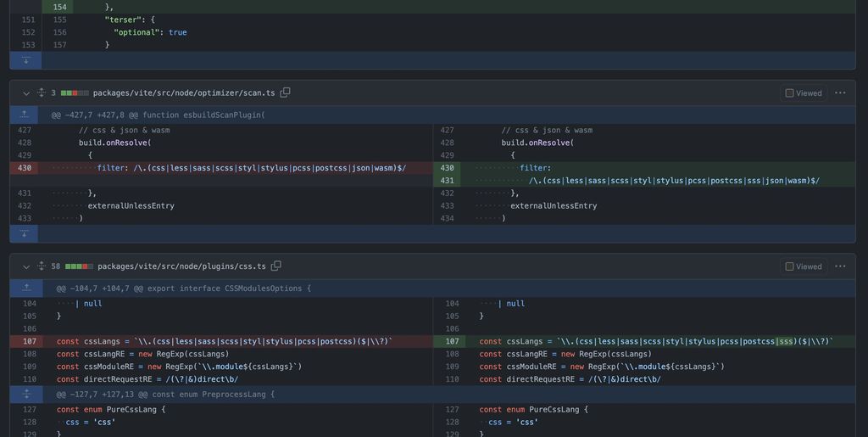Click '// css & json & wasm' right comment

point(547,130)
